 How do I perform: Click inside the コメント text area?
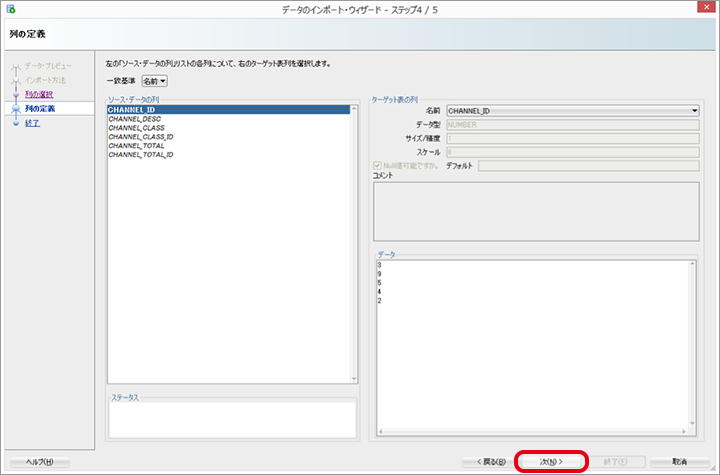click(x=535, y=211)
